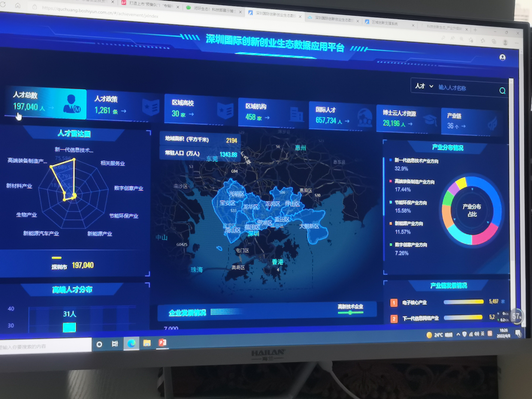Image resolution: width=532 pixels, height=399 pixels.
Task: Click the network tray icon
Action: click(x=471, y=334)
